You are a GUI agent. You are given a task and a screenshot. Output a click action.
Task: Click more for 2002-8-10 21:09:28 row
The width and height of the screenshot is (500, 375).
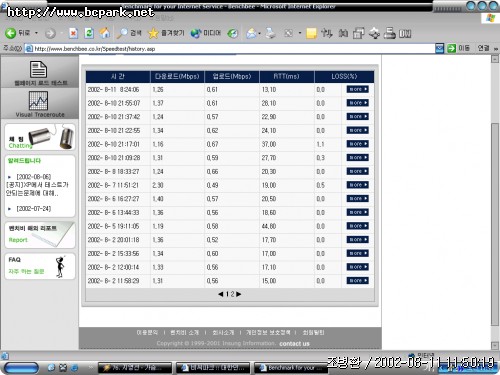[357, 158]
